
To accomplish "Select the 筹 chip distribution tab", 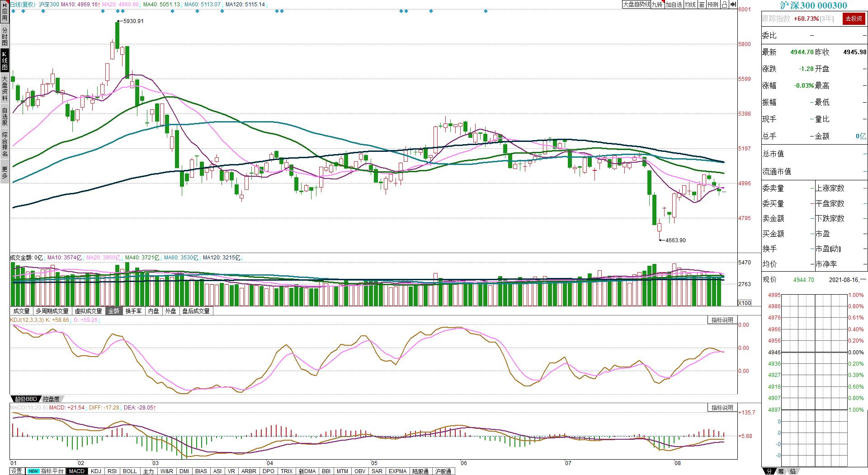I will coord(781,471).
